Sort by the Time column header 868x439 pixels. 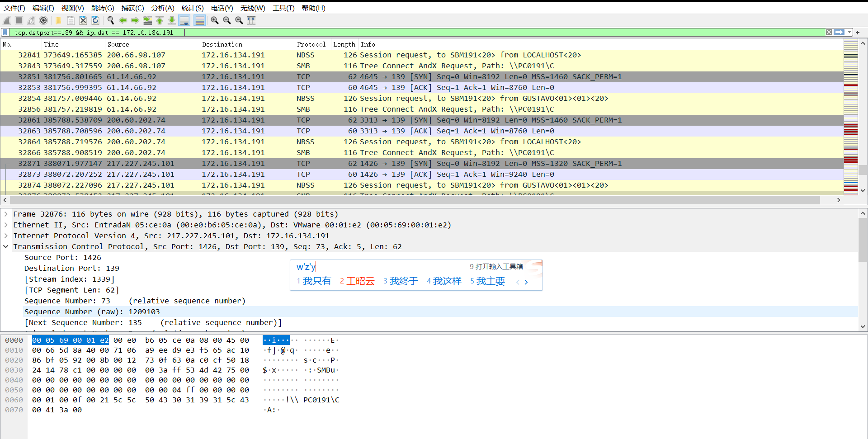(73, 44)
